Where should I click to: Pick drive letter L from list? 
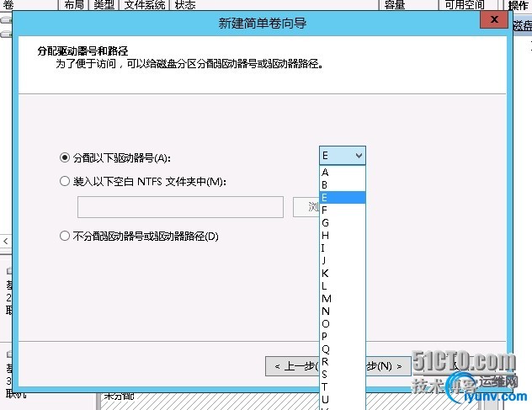pyautogui.click(x=343, y=285)
